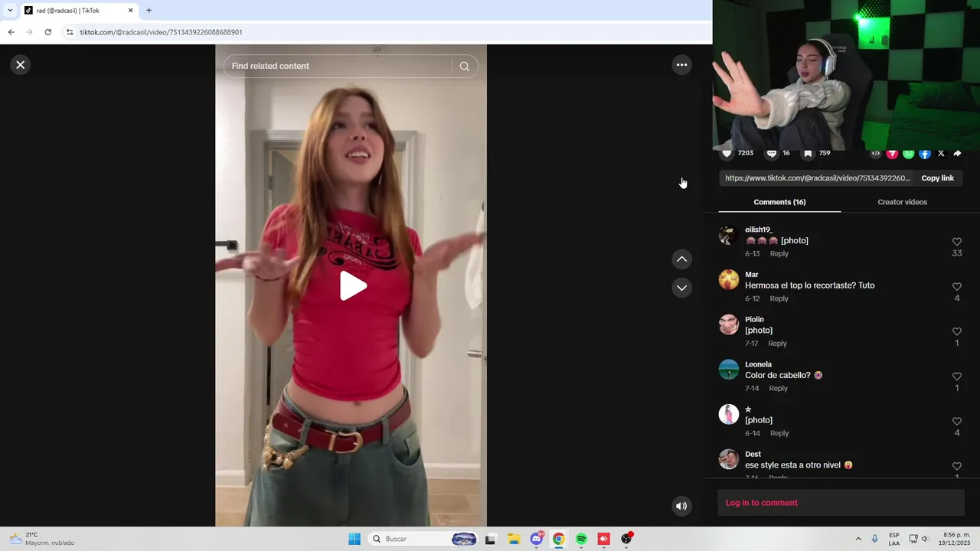Open the Windows Start menu
The image size is (980, 551).
coord(354,539)
